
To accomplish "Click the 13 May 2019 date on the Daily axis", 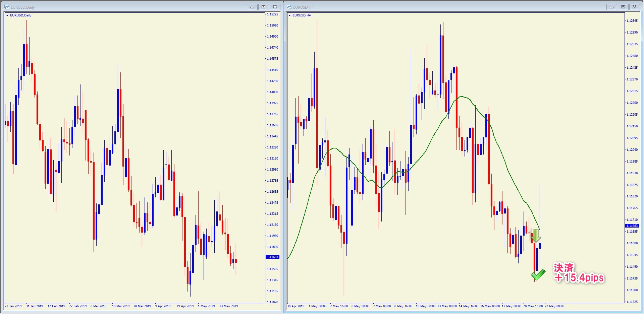I will pos(229,306).
